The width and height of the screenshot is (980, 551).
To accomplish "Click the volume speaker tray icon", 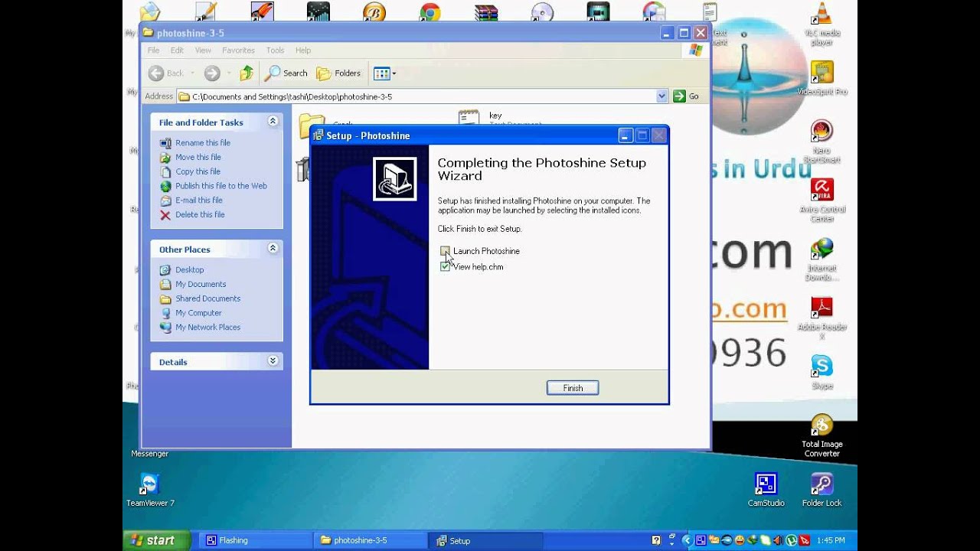I will [x=779, y=540].
